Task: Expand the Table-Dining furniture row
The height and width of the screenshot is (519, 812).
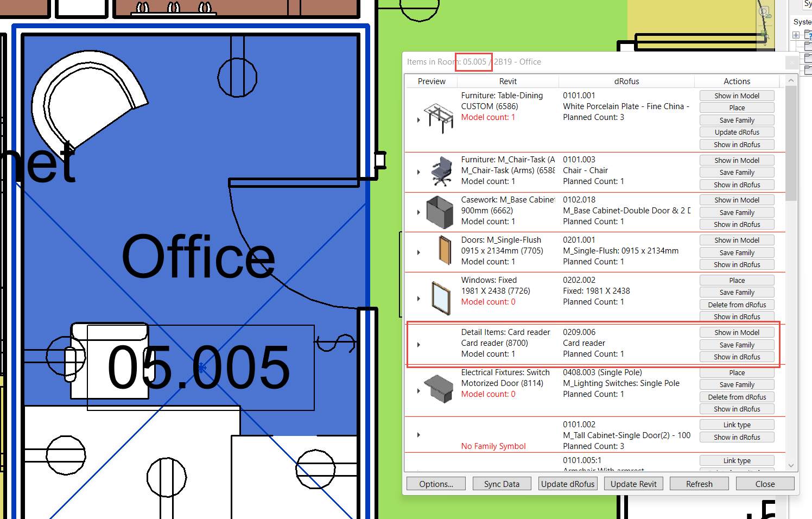Action: [x=418, y=120]
